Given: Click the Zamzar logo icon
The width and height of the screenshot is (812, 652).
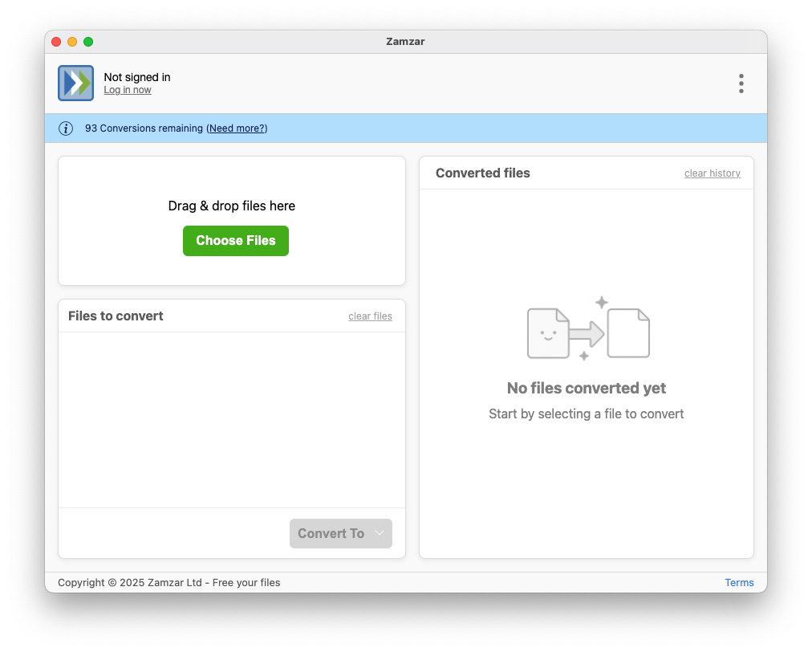Looking at the screenshot, I should (x=75, y=84).
